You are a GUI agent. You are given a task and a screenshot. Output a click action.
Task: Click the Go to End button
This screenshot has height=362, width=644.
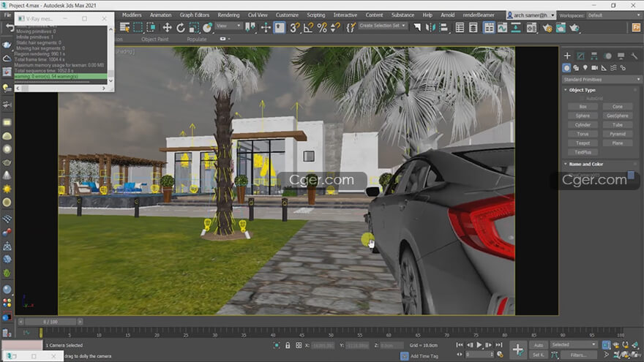[498, 345]
